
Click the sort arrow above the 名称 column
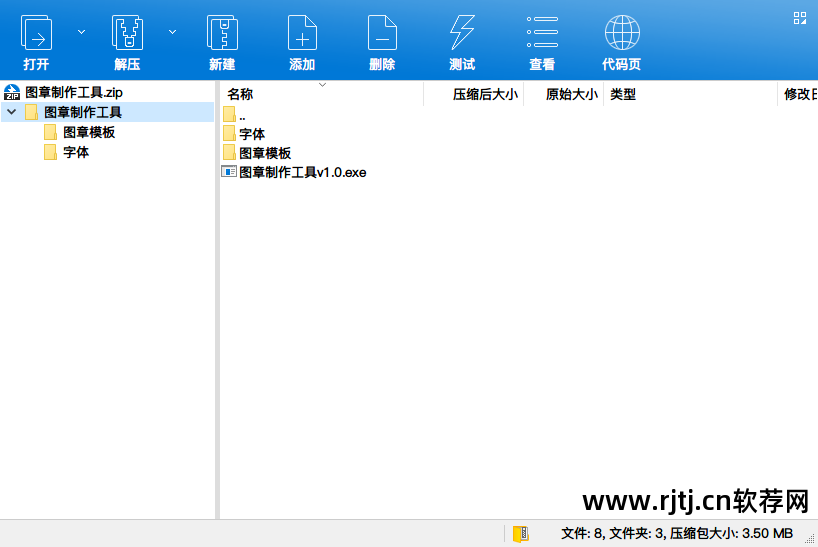coord(322,84)
